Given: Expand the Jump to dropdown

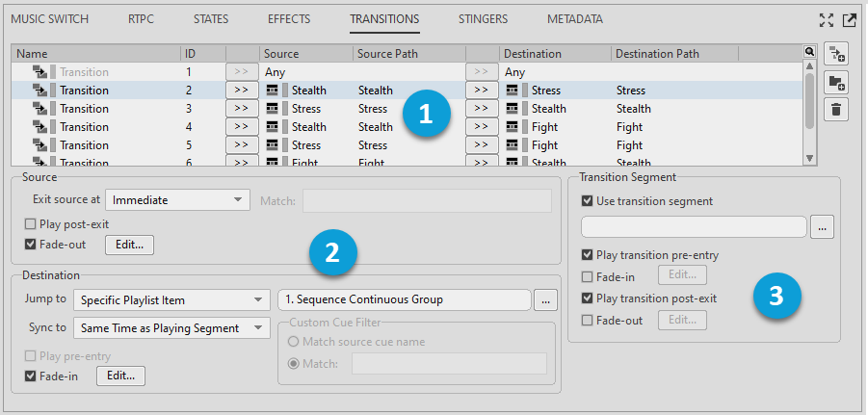Looking at the screenshot, I should point(172,299).
